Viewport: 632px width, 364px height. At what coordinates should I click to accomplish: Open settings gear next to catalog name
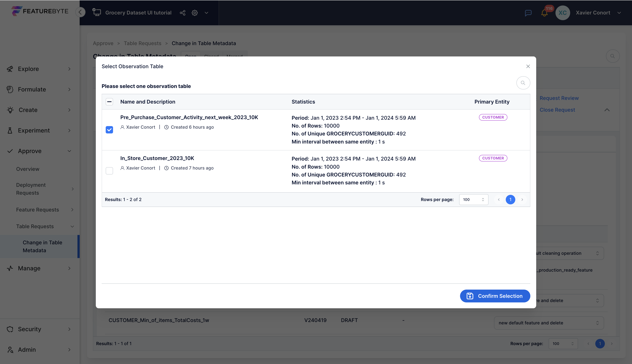[195, 13]
